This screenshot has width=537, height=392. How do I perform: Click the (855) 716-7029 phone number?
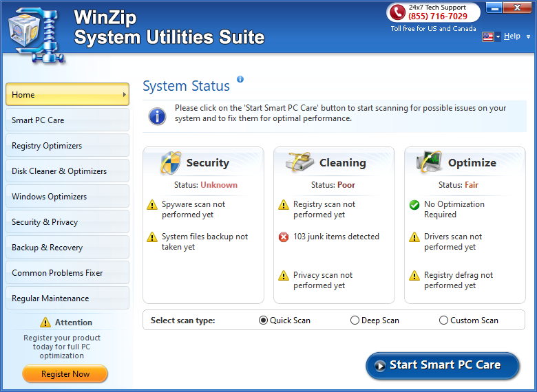click(438, 17)
